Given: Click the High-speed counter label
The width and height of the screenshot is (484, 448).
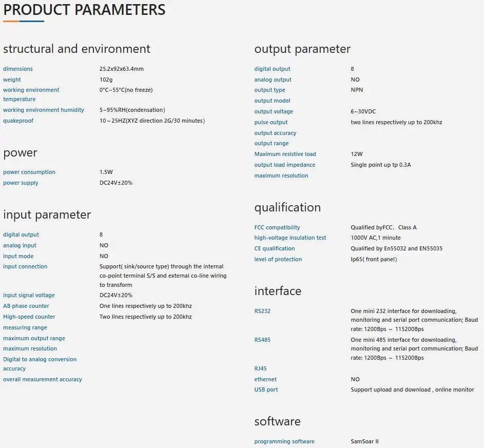Looking at the screenshot, I should (x=29, y=317).
